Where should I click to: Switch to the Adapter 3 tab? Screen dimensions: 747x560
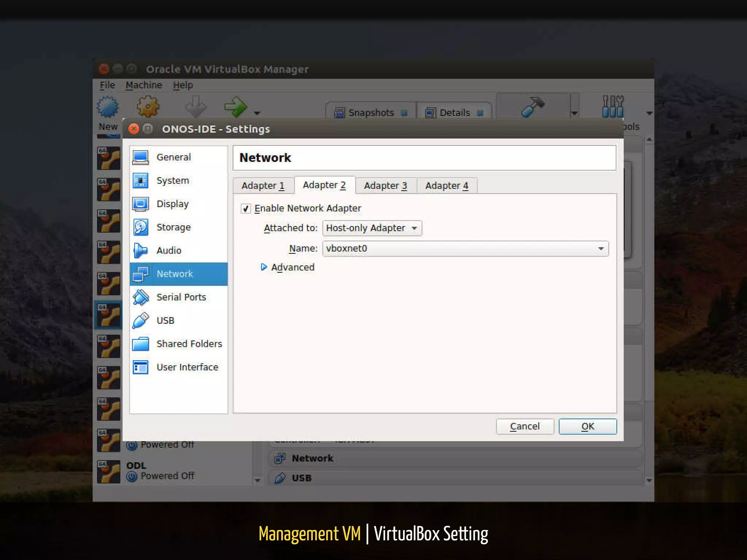pos(386,186)
